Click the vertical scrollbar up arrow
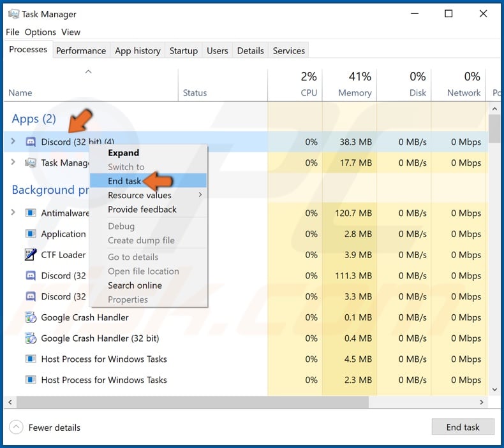504x448 pixels. [x=494, y=109]
